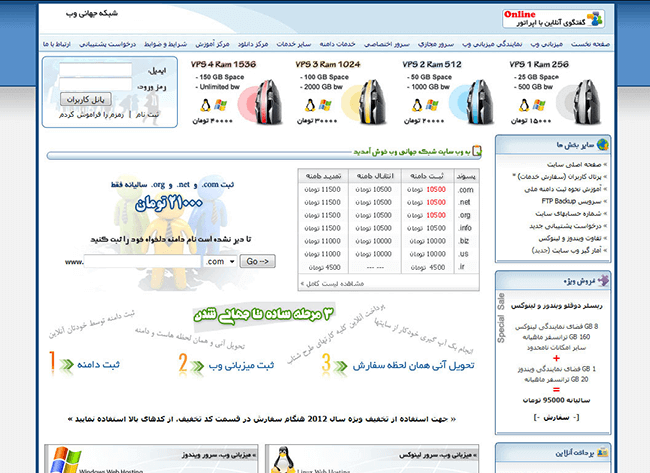Click the Windows flag icon under VPS 3
650x473 pixels.
click(325, 105)
